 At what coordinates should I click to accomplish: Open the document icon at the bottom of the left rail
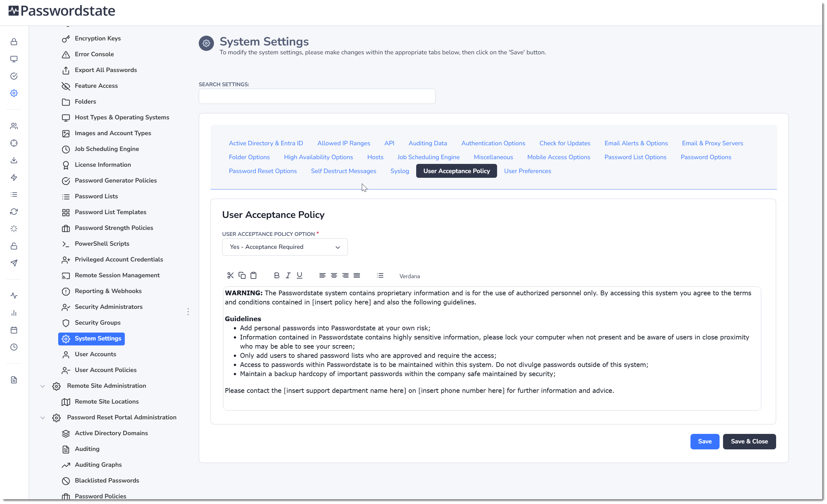point(14,380)
